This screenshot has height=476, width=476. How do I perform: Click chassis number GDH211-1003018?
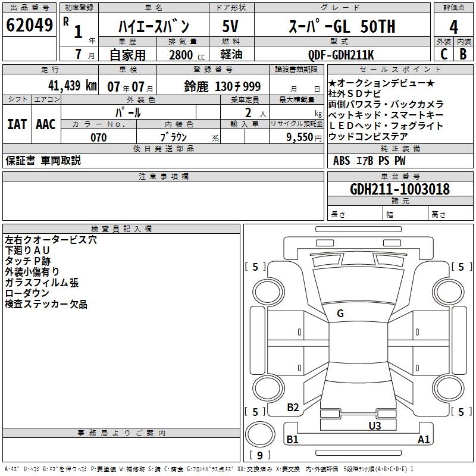400,189
